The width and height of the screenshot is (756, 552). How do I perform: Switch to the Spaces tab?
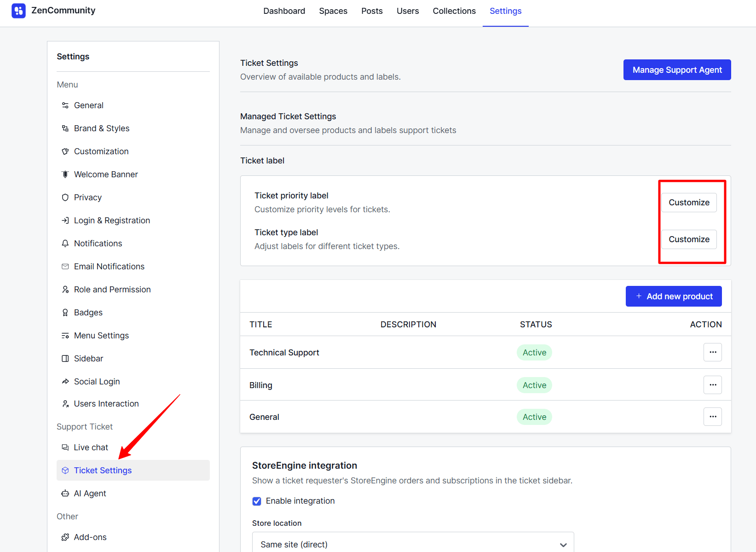click(333, 11)
